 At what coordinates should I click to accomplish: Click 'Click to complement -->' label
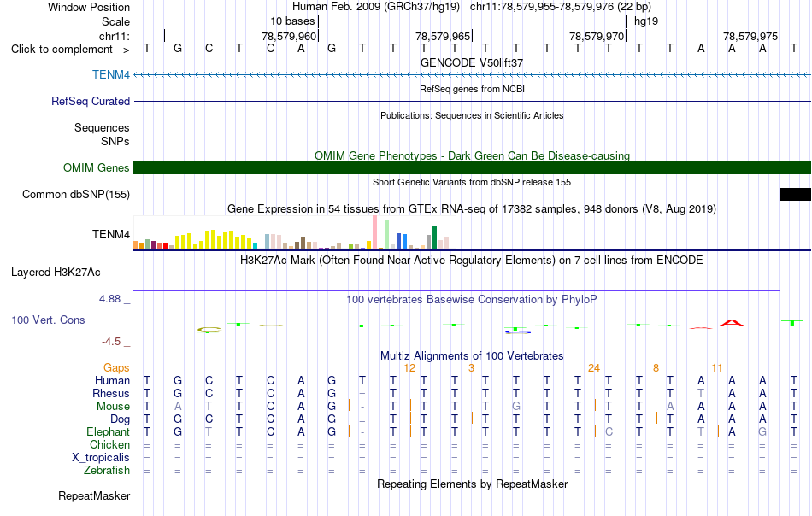(x=70, y=50)
